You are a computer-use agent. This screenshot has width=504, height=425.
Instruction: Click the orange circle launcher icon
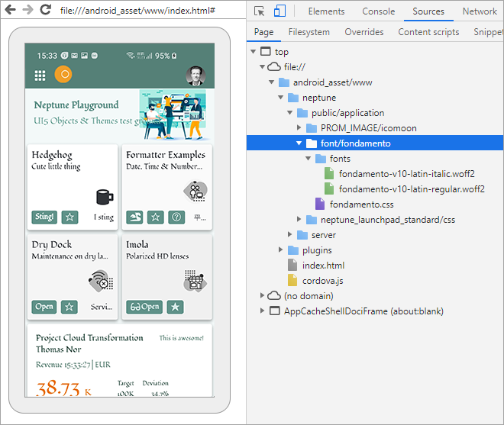pos(63,74)
